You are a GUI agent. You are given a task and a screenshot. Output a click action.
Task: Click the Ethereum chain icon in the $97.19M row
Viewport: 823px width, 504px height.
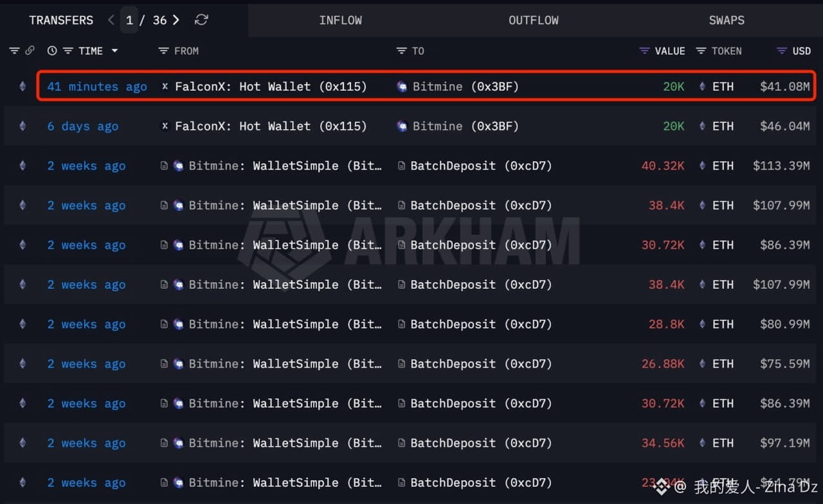23,443
